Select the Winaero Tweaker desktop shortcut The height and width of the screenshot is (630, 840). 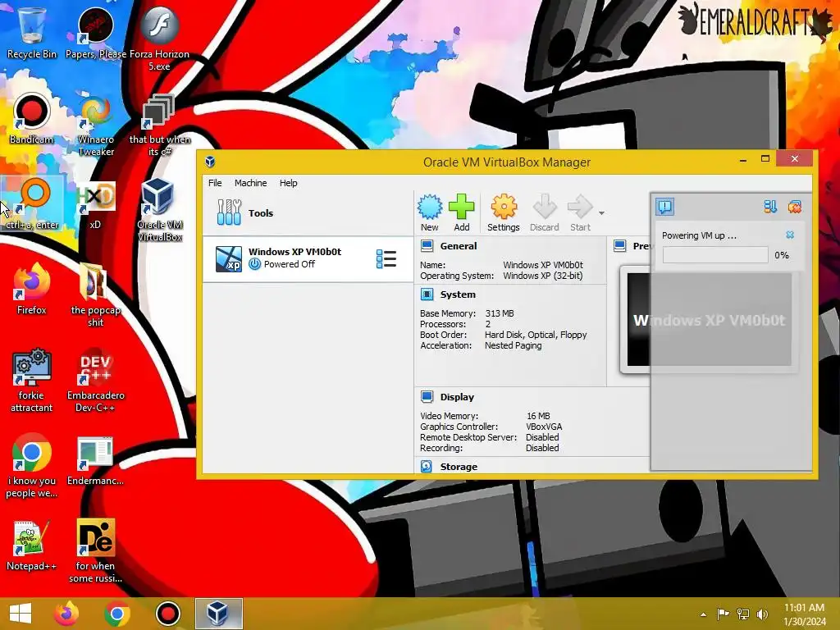(x=96, y=125)
